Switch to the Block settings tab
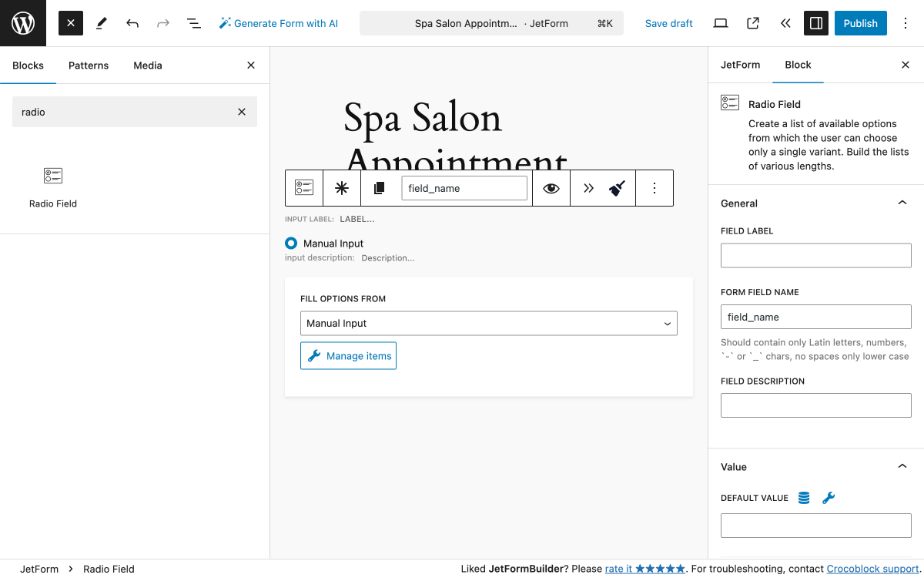924x578 pixels. (x=798, y=65)
